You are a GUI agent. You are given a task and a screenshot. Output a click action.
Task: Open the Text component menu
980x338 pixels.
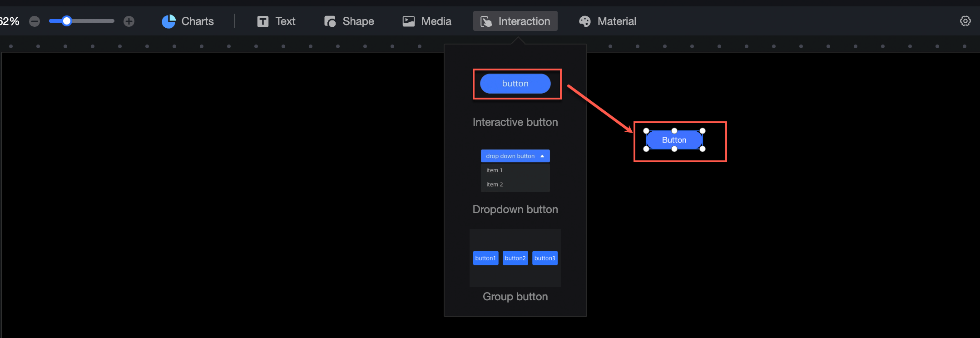(276, 21)
